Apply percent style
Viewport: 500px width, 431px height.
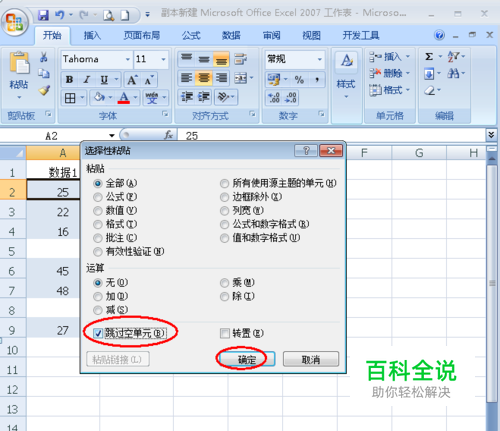click(299, 79)
